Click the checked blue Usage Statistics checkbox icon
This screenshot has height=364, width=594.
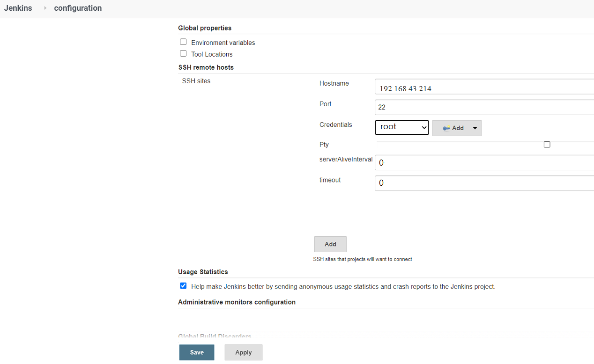click(x=183, y=285)
